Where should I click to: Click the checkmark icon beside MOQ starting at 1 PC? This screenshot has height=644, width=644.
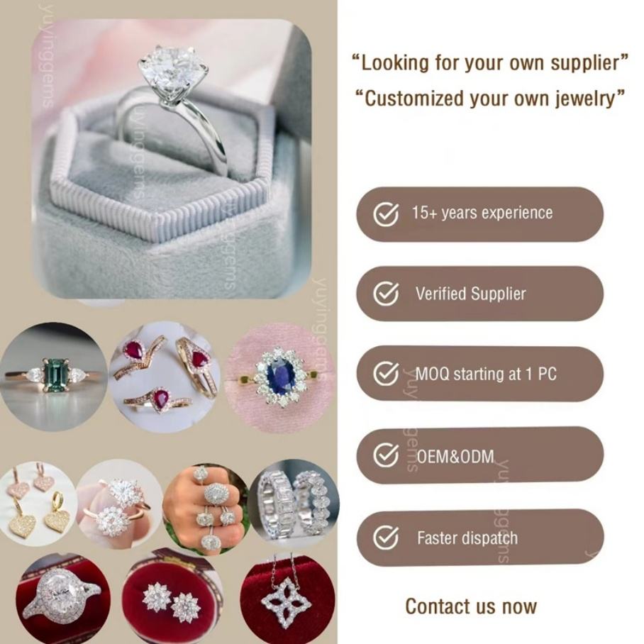coord(385,373)
